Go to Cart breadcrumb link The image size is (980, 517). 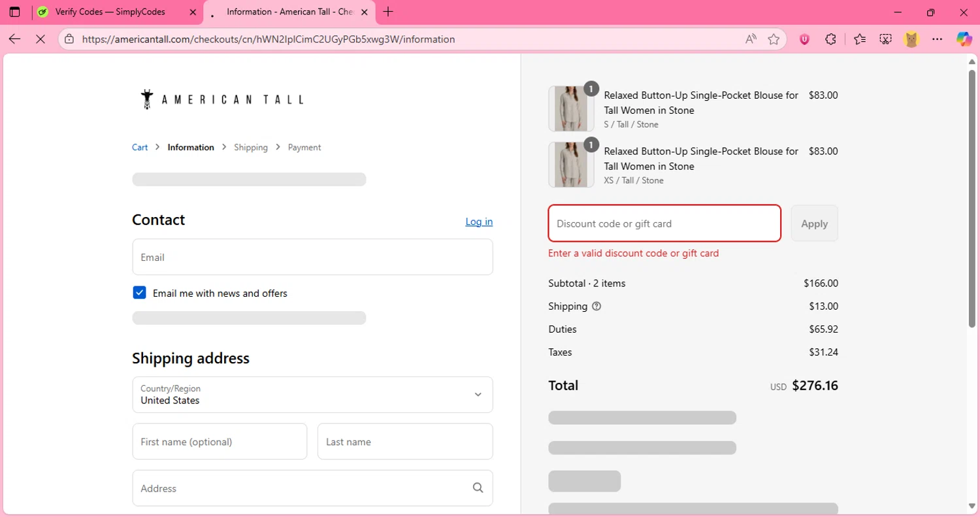pyautogui.click(x=140, y=147)
